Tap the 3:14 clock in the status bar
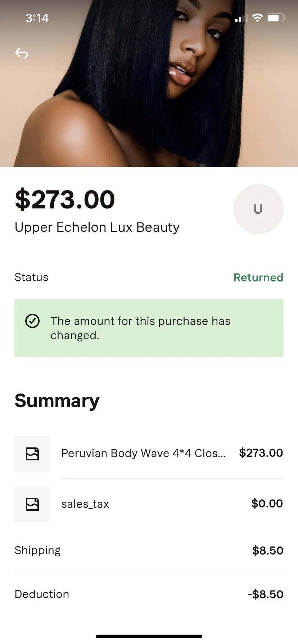298x644 pixels. tap(37, 18)
